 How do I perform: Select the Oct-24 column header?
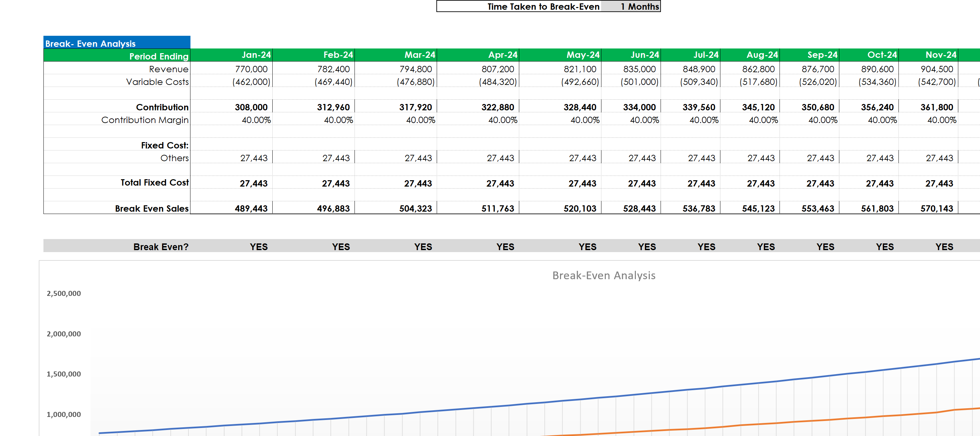[x=869, y=55]
